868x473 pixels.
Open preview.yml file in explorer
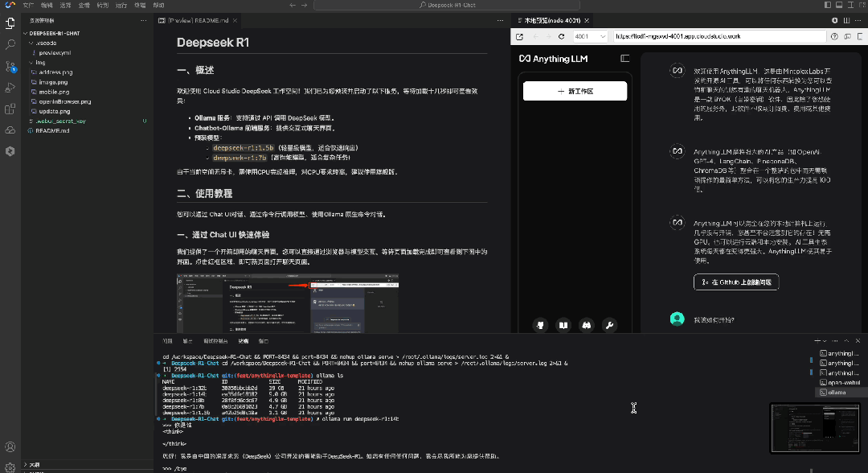(x=55, y=52)
